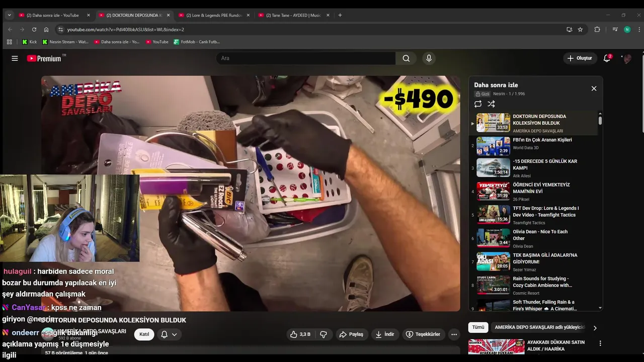Open the subscription notification bell dropdown
Viewport: 644px width, 362px height.
coord(169,334)
